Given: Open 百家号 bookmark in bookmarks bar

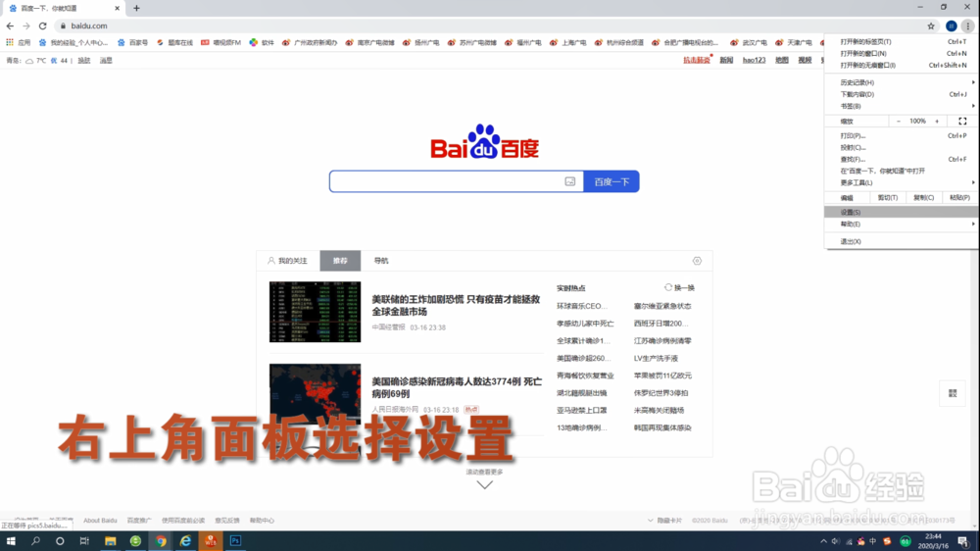Looking at the screenshot, I should tap(132, 42).
